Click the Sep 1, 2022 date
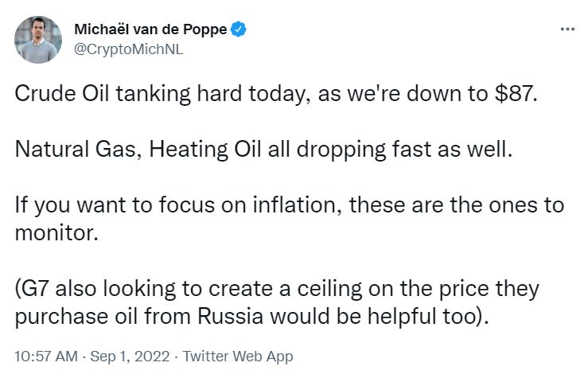The width and height of the screenshot is (588, 378). [x=130, y=357]
